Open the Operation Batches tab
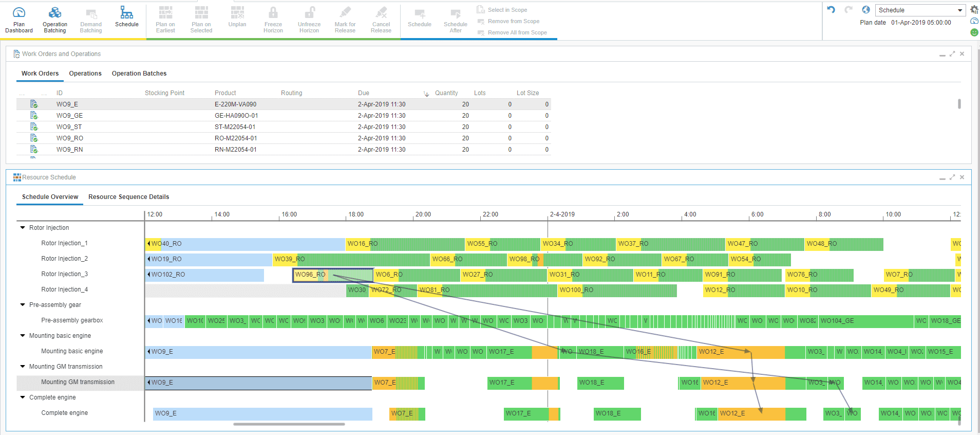This screenshot has width=980, height=435. coord(139,74)
